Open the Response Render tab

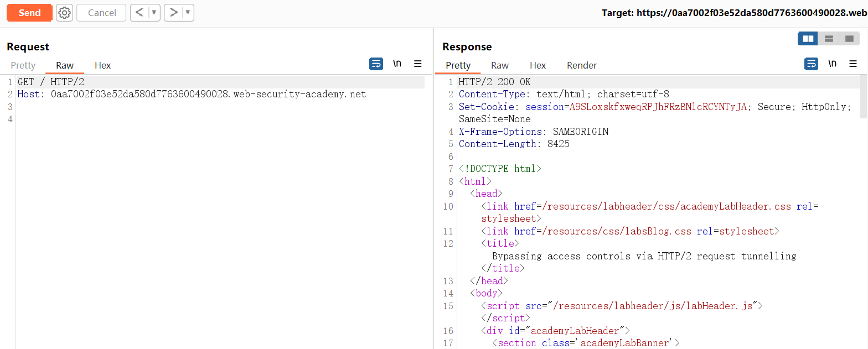(x=581, y=65)
